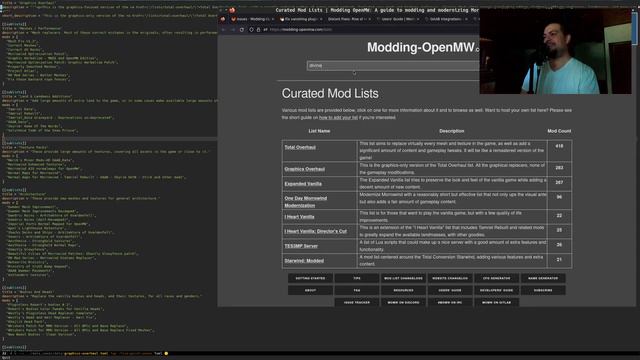Open the Name Generator button
The height and width of the screenshot is (360, 640).
click(543, 278)
